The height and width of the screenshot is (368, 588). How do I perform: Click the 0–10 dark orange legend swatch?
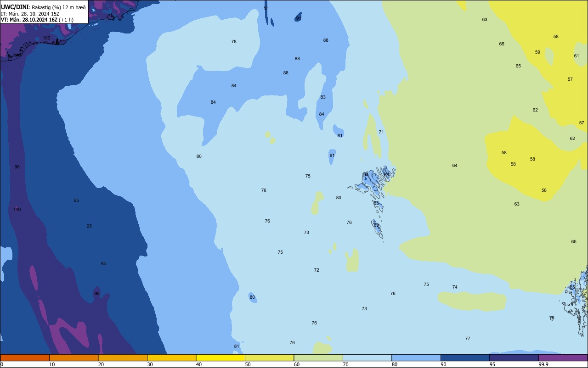point(25,357)
